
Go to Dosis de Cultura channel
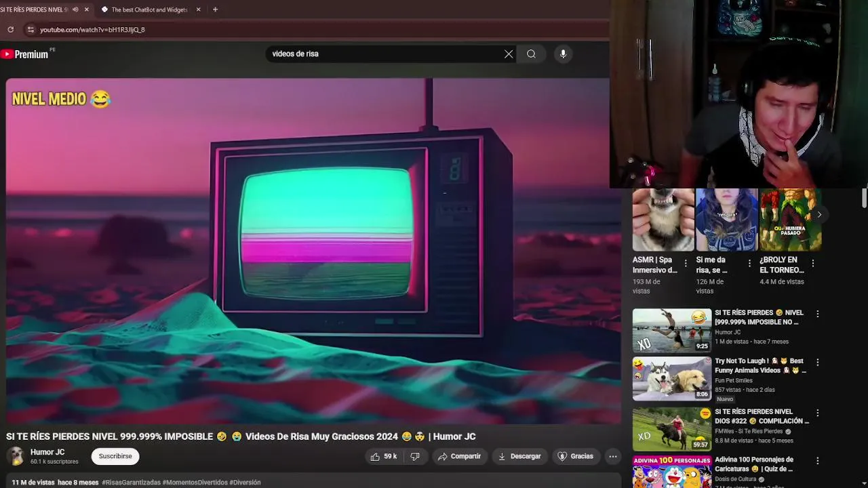(x=735, y=479)
